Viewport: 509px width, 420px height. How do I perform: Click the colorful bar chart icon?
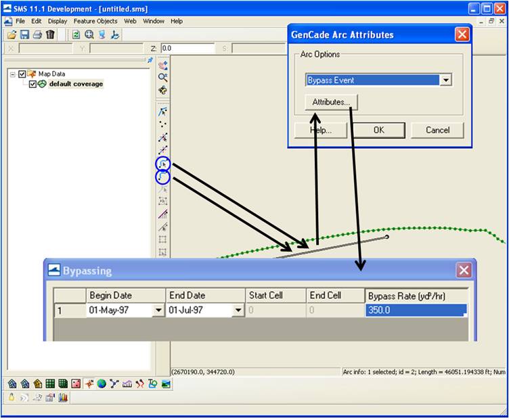63,397
